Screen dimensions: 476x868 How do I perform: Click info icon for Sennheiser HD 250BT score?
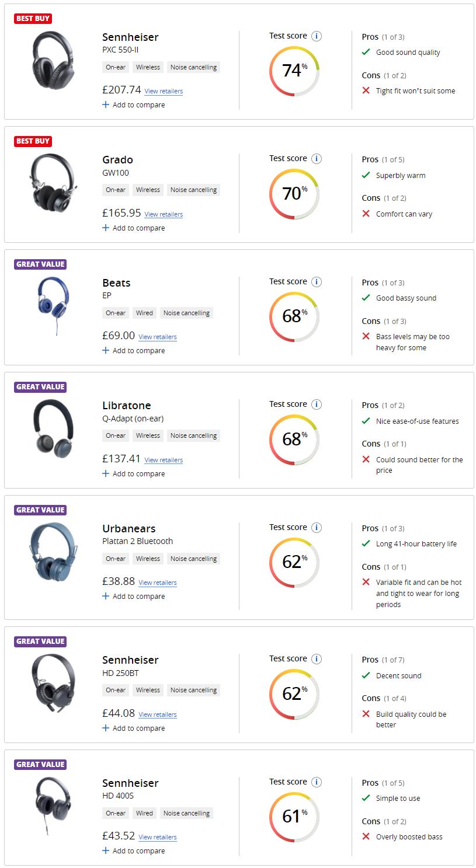coord(317,659)
